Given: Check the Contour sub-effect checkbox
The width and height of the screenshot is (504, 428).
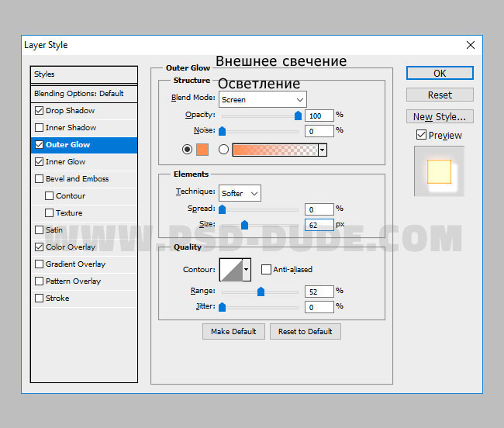Looking at the screenshot, I should tap(49, 195).
